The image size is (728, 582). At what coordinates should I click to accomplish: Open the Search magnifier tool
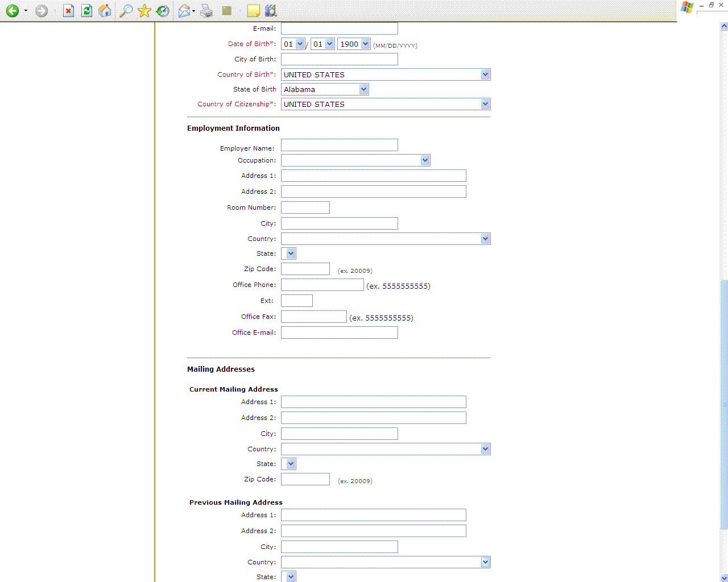pyautogui.click(x=126, y=11)
